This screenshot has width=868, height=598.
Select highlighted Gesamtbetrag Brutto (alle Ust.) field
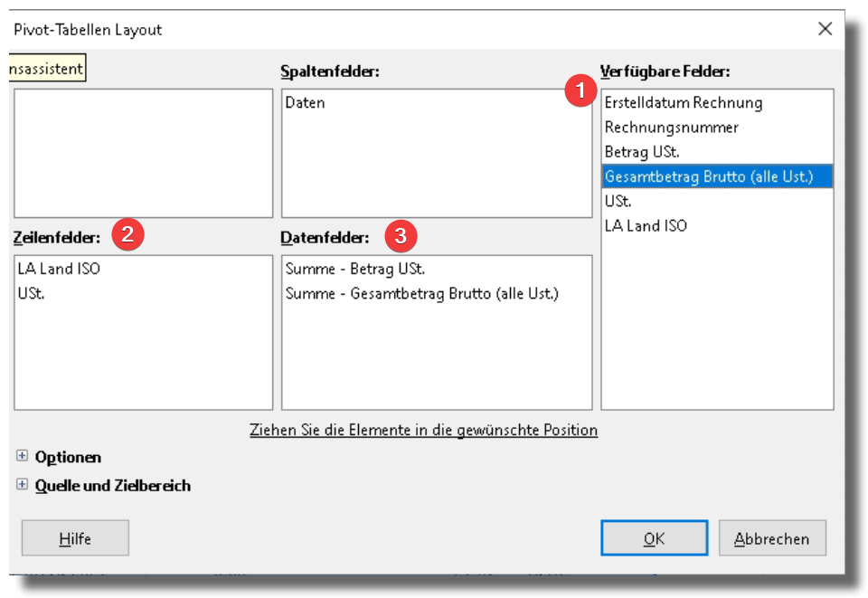(x=709, y=176)
